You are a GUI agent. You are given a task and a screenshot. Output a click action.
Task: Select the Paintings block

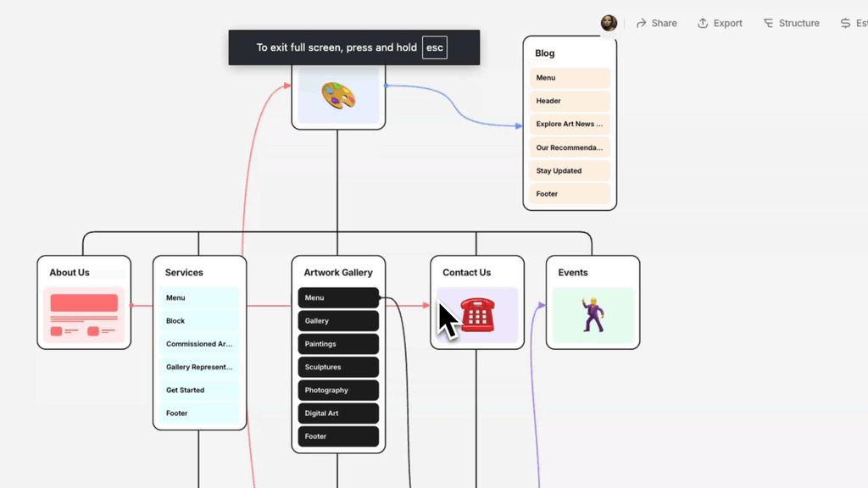pyautogui.click(x=338, y=344)
